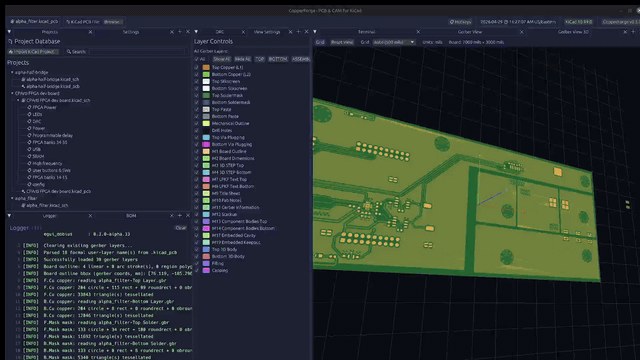Image resolution: width=640 pixels, height=360 pixels.
Task: Collapse the CPArti FPGA dev board project node
Action: click(12, 93)
